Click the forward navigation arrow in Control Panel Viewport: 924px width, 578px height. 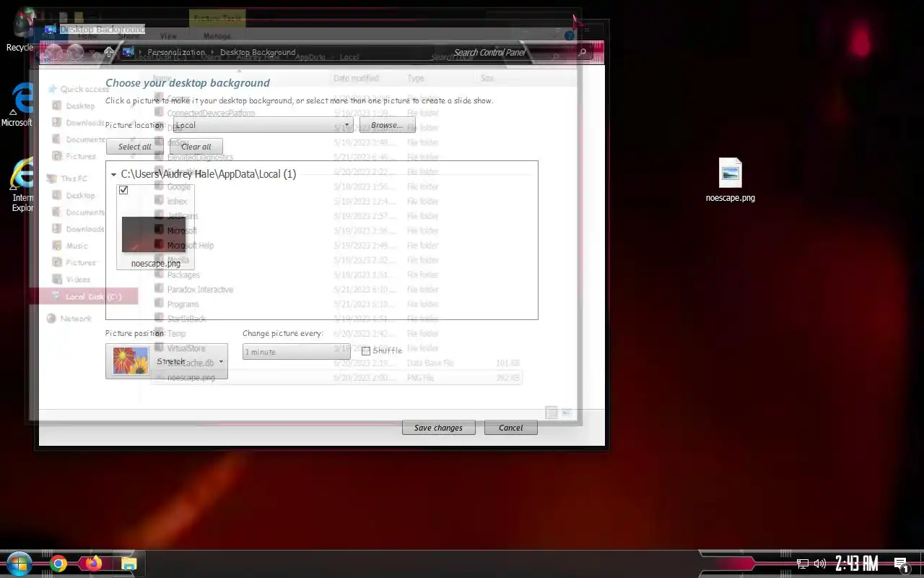pyautogui.click(x=75, y=52)
